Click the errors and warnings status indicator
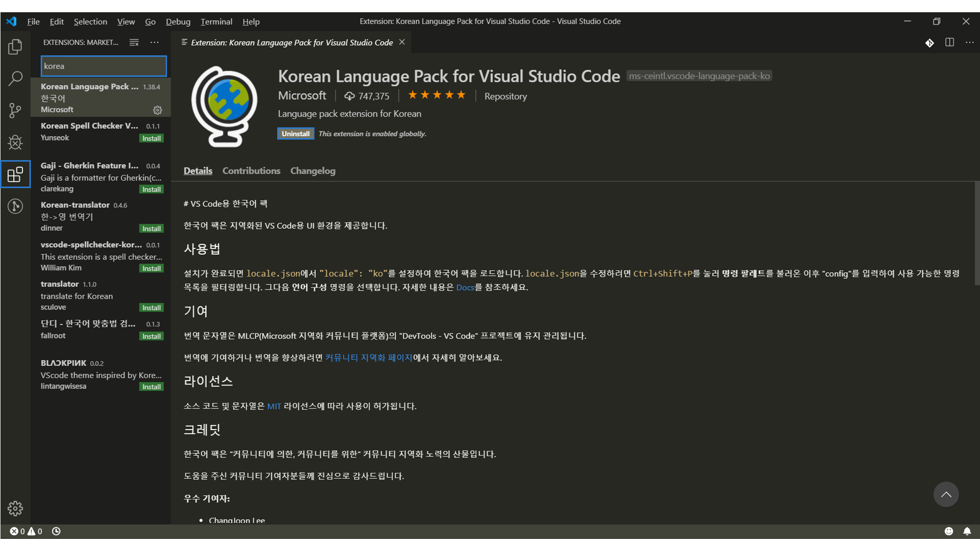The image size is (980, 551). [26, 531]
